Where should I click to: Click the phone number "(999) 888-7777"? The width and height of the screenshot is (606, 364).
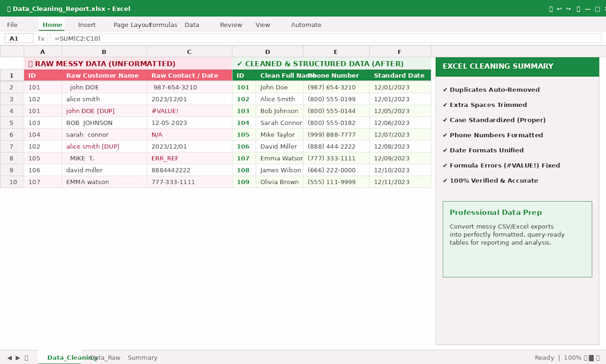336,134
